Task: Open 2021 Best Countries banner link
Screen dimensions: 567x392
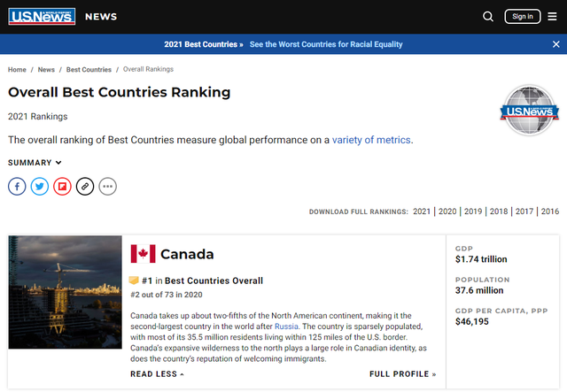Action: coord(204,44)
